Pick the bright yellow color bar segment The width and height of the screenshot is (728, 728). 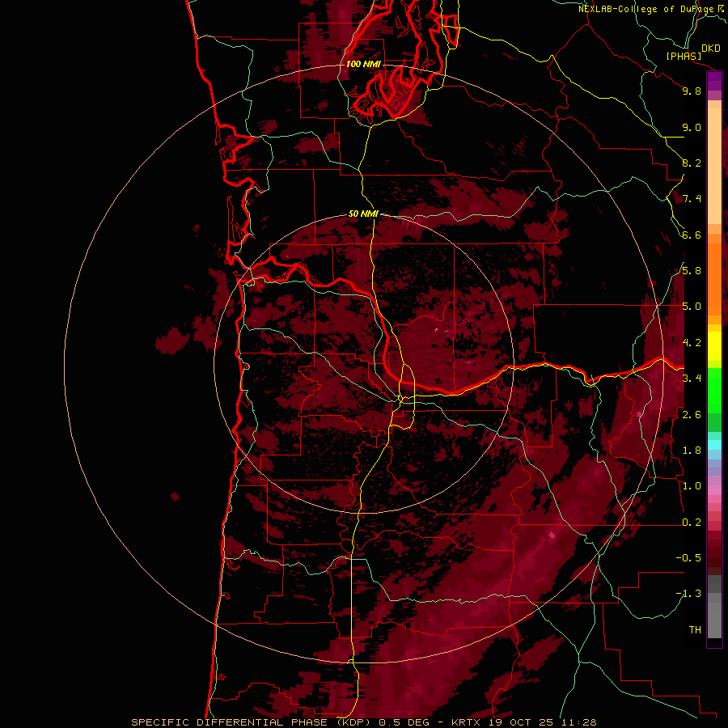click(714, 346)
